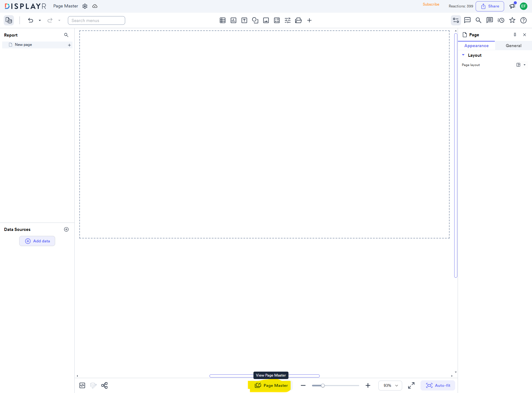Switch to the General tab
The image size is (532, 393).
tap(513, 46)
